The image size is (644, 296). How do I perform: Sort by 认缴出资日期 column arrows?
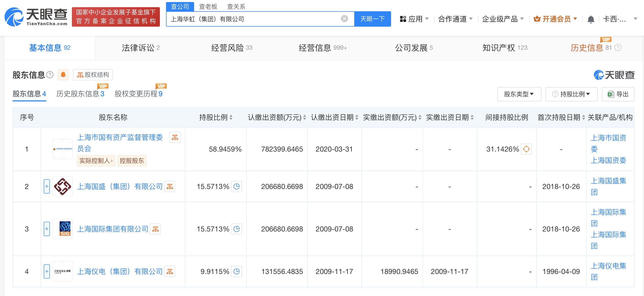(357, 117)
